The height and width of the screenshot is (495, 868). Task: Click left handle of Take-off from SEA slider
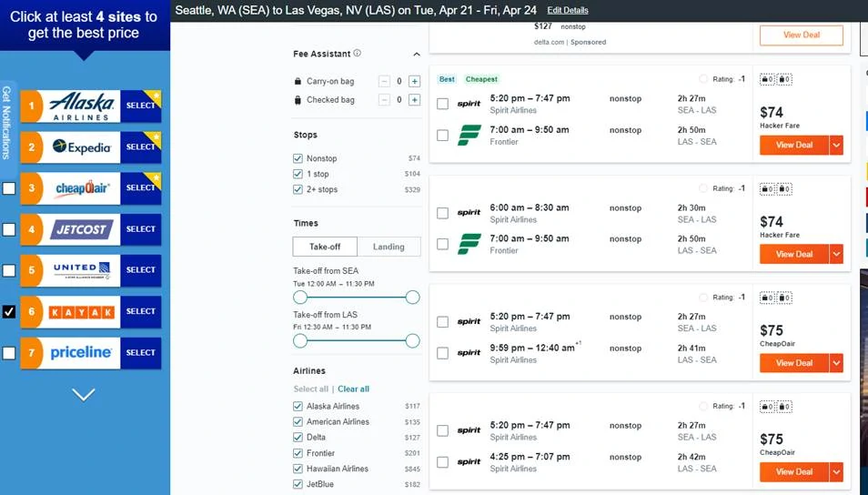[x=300, y=298]
